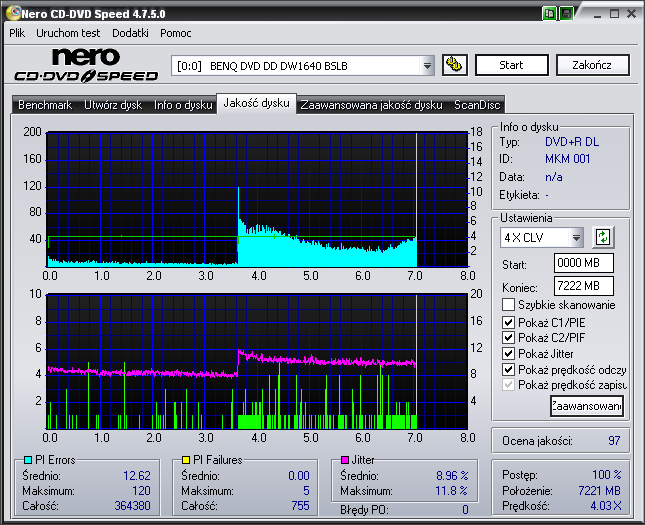Click the Jitter Maksimum value 11.8 %
Image resolution: width=645 pixels, height=525 pixels.
pos(452,491)
